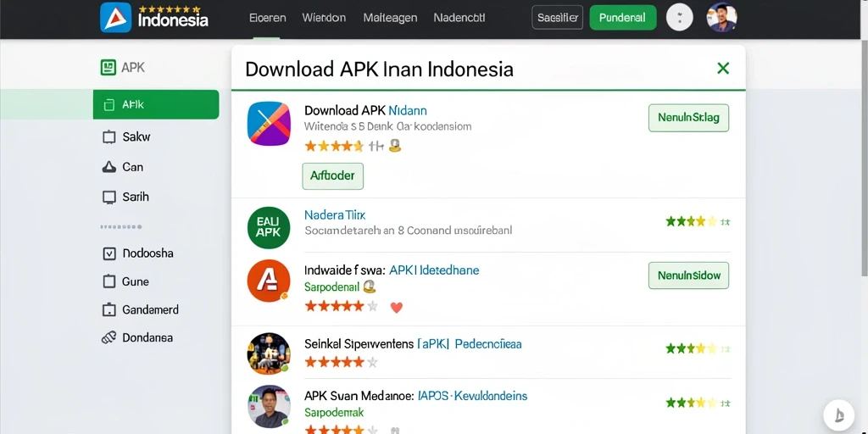The image size is (868, 434).
Task: Click badge icon beside first Sarpodenail label
Action: (x=369, y=287)
